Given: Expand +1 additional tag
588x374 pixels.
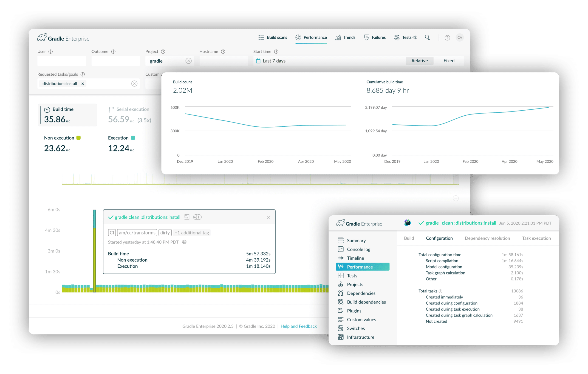Looking at the screenshot, I should [192, 233].
